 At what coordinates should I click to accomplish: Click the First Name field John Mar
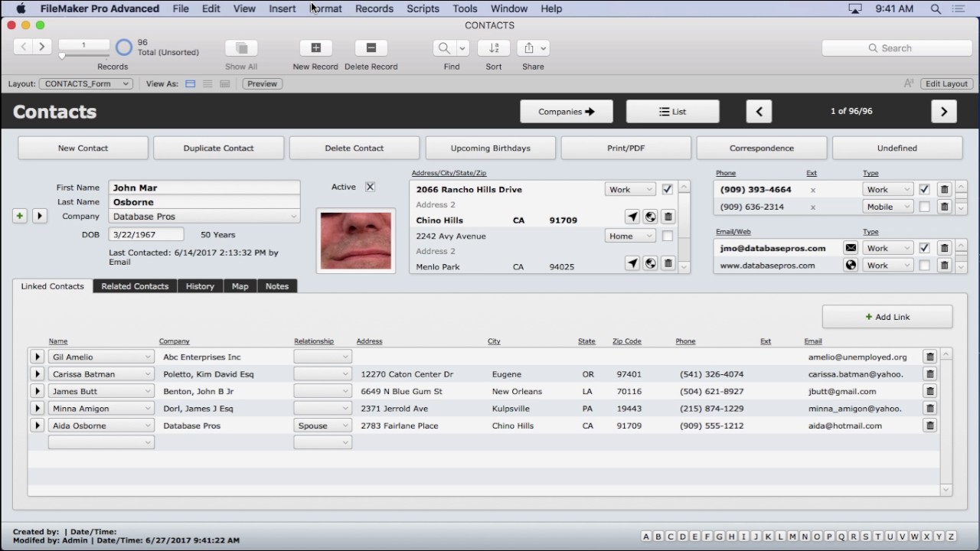[x=204, y=187]
